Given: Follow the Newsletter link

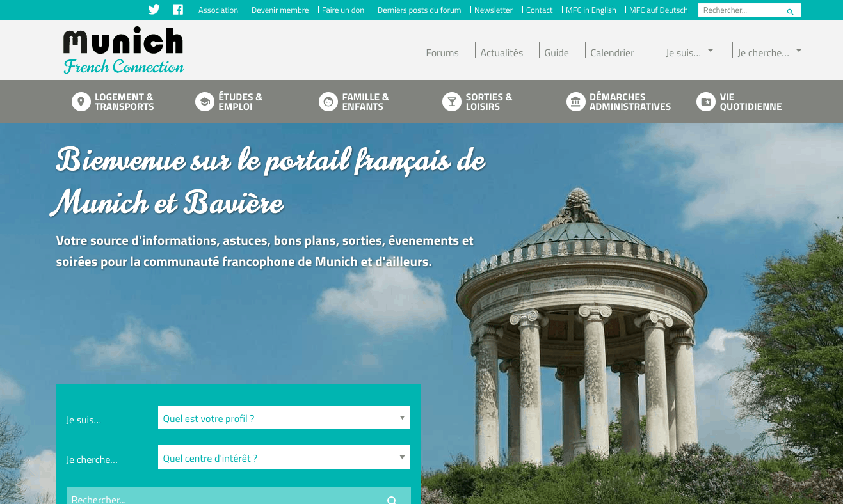Looking at the screenshot, I should click(494, 10).
